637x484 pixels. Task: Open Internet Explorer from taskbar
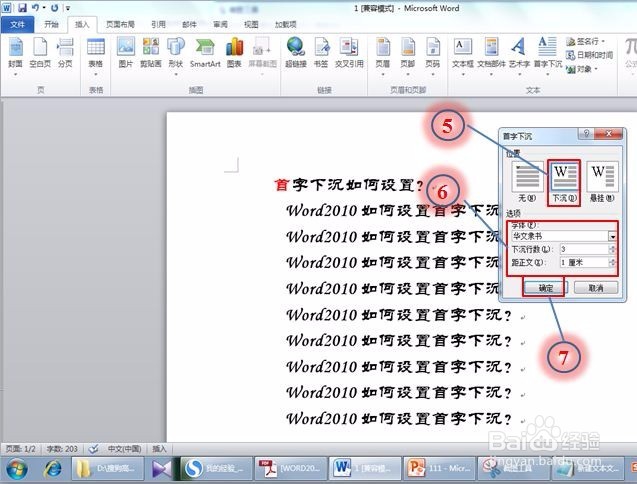point(52,469)
